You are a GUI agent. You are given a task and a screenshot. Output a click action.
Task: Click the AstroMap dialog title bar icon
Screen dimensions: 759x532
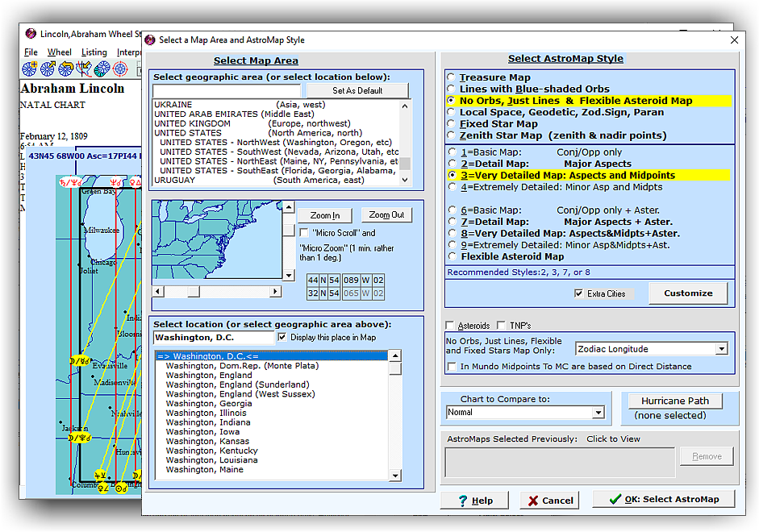tap(150, 39)
